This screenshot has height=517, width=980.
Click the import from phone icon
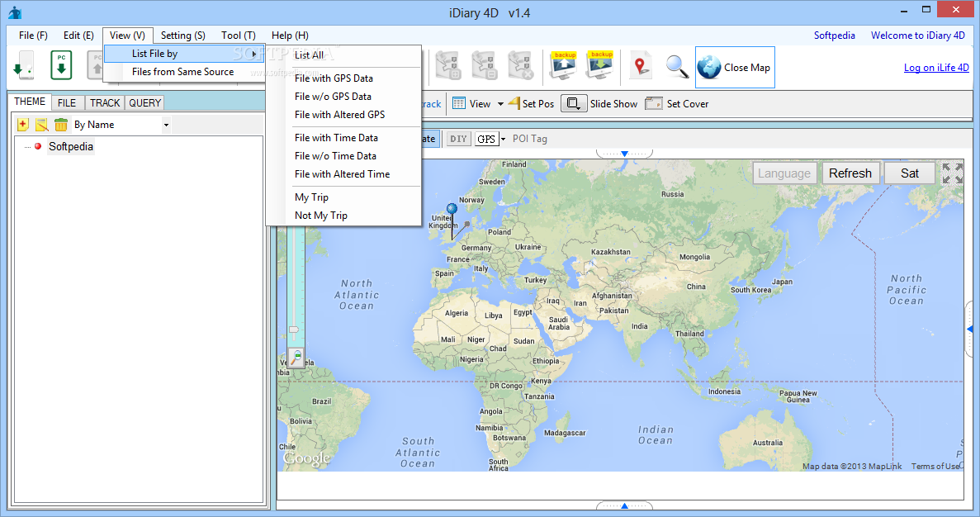click(x=25, y=65)
